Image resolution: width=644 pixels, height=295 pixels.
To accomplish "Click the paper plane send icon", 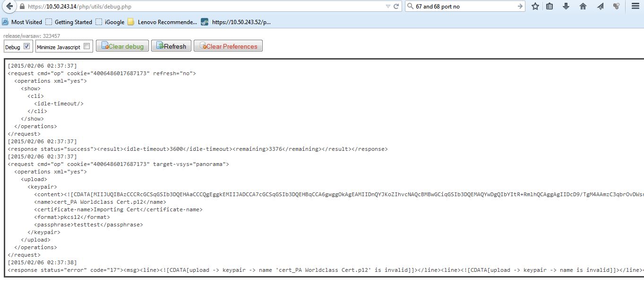I will pyautogui.click(x=600, y=7).
